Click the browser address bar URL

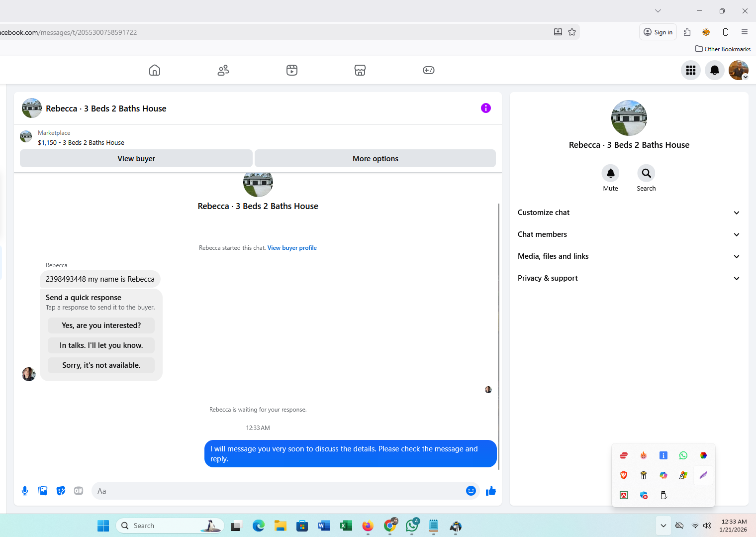pyautogui.click(x=68, y=32)
